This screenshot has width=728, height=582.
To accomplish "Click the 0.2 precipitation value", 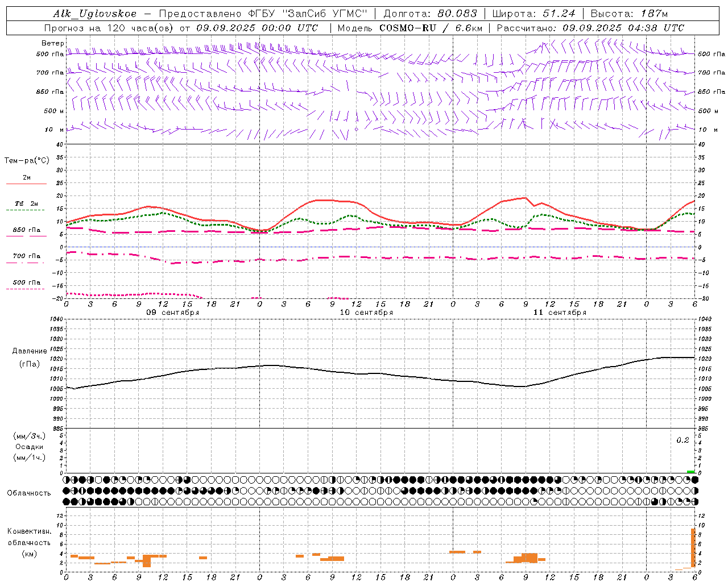I will pyautogui.click(x=682, y=440).
